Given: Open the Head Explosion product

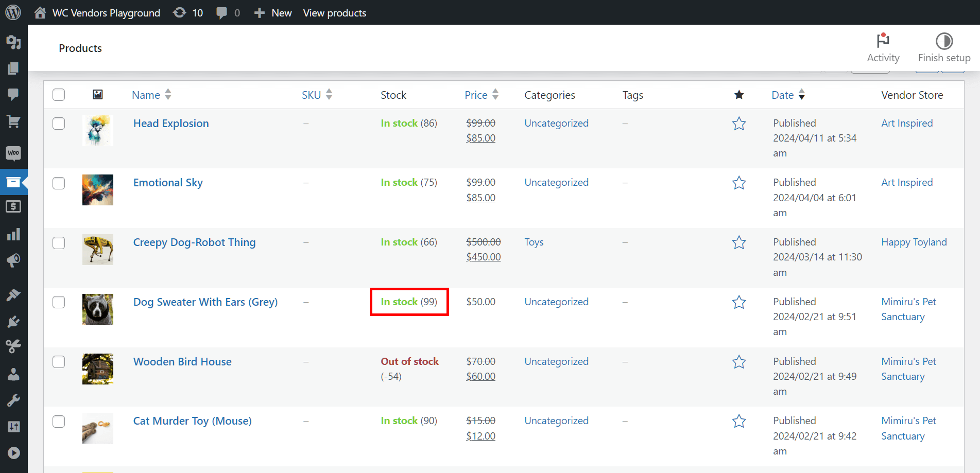Looking at the screenshot, I should [171, 124].
